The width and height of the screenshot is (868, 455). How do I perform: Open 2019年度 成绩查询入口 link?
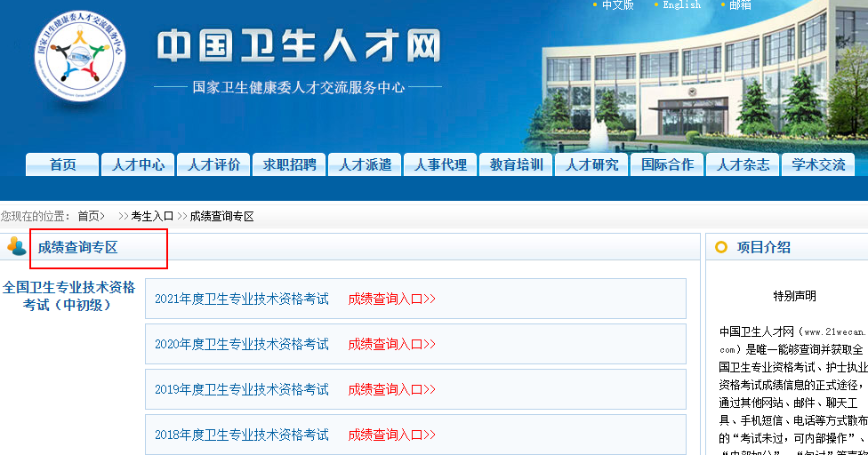point(391,389)
